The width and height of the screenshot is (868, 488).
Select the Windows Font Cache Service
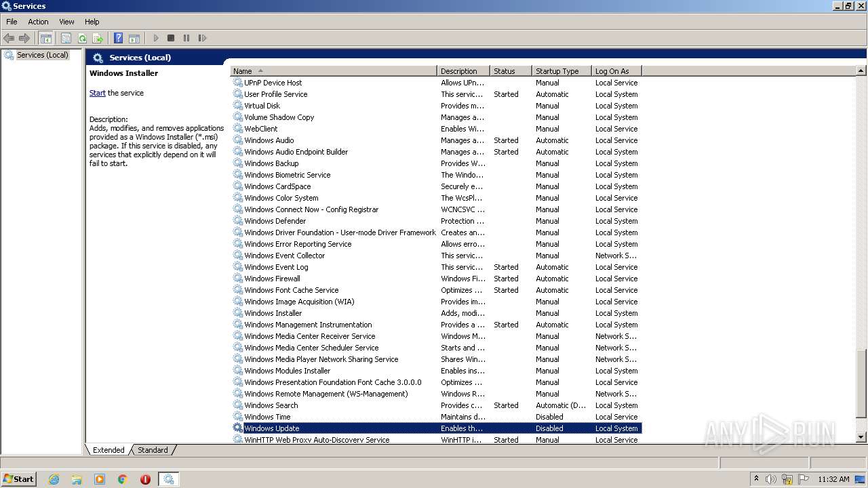coord(436,290)
